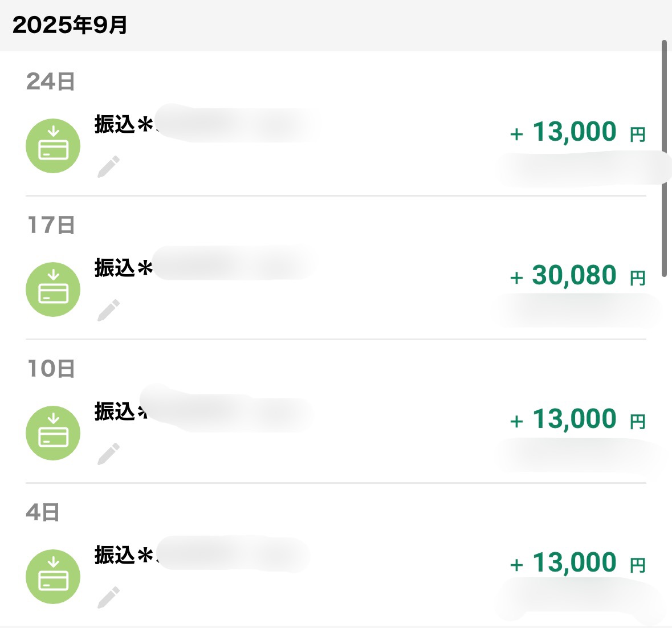Edit memo with pencil icon on 24日 entry
Screen dimensions: 672x628
[x=108, y=167]
